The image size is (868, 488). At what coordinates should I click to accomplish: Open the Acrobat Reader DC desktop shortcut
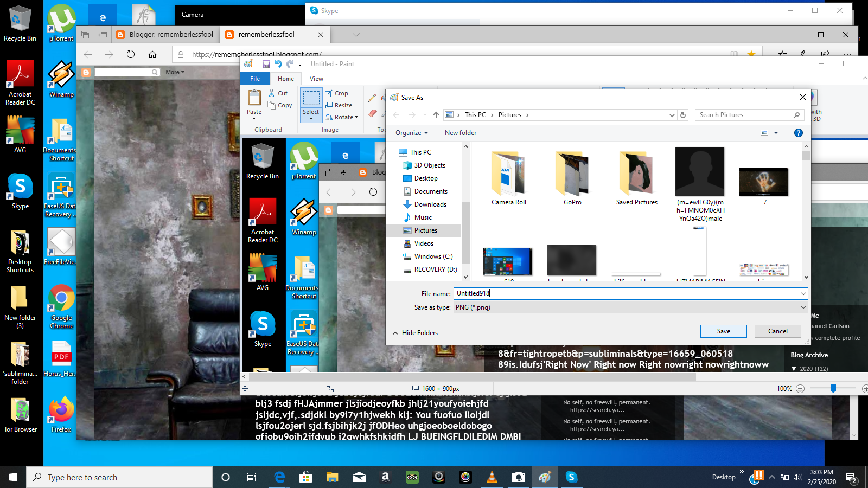tap(20, 82)
